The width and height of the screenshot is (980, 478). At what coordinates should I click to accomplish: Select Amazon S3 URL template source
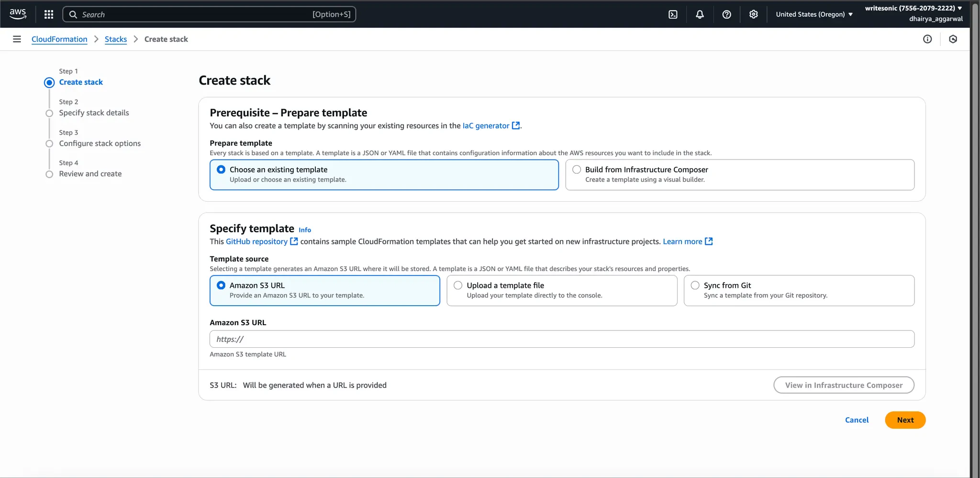[x=221, y=285]
